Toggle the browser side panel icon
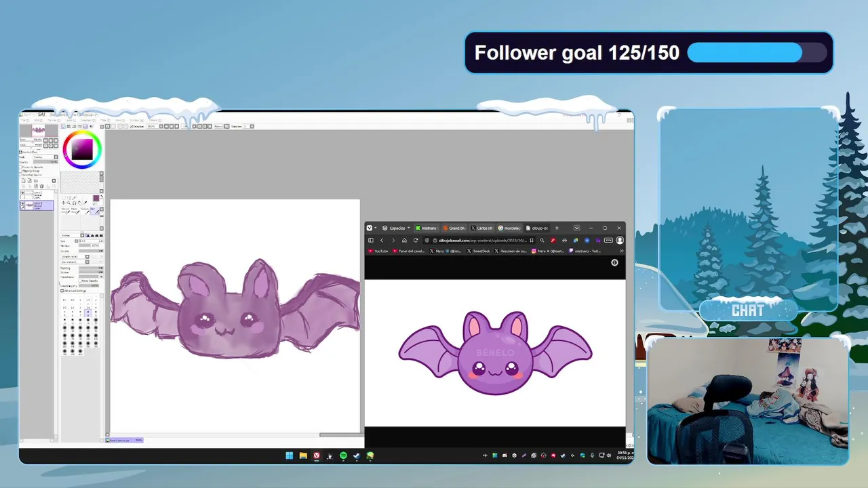868x488 pixels. pos(371,241)
